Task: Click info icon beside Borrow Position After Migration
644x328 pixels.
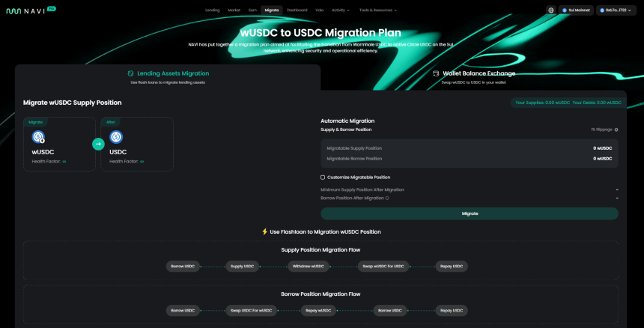Action: pyautogui.click(x=387, y=198)
